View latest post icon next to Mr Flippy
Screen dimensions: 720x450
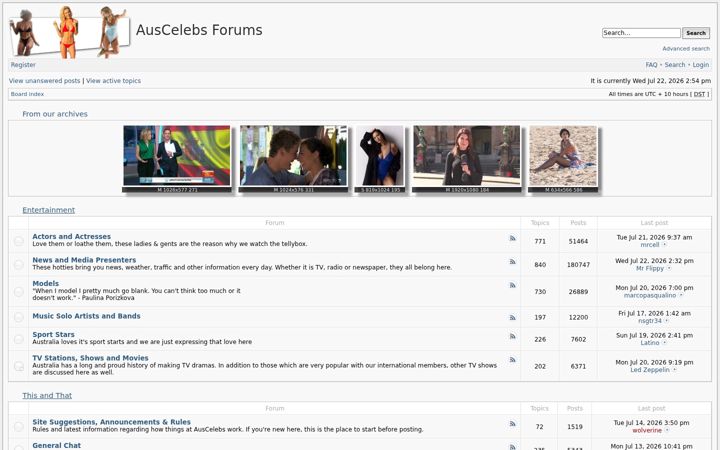pos(669,268)
